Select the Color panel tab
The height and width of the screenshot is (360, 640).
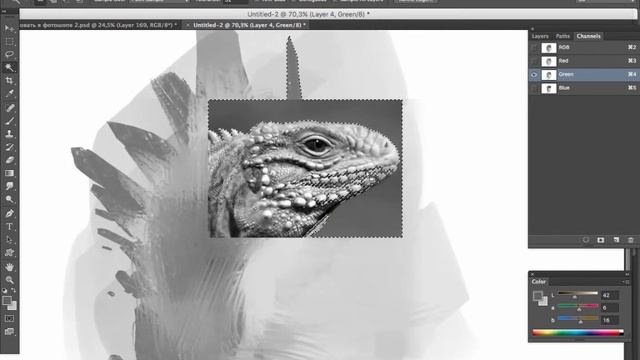[538, 282]
